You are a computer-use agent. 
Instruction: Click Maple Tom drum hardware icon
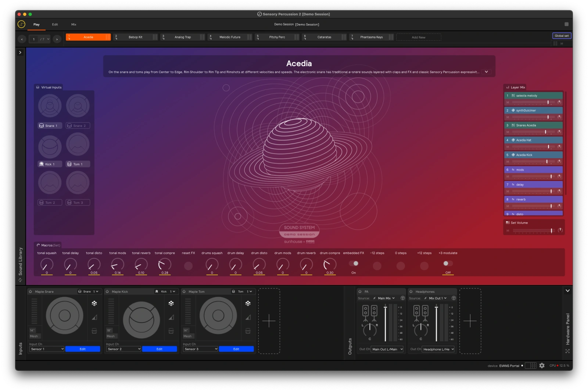248,331
